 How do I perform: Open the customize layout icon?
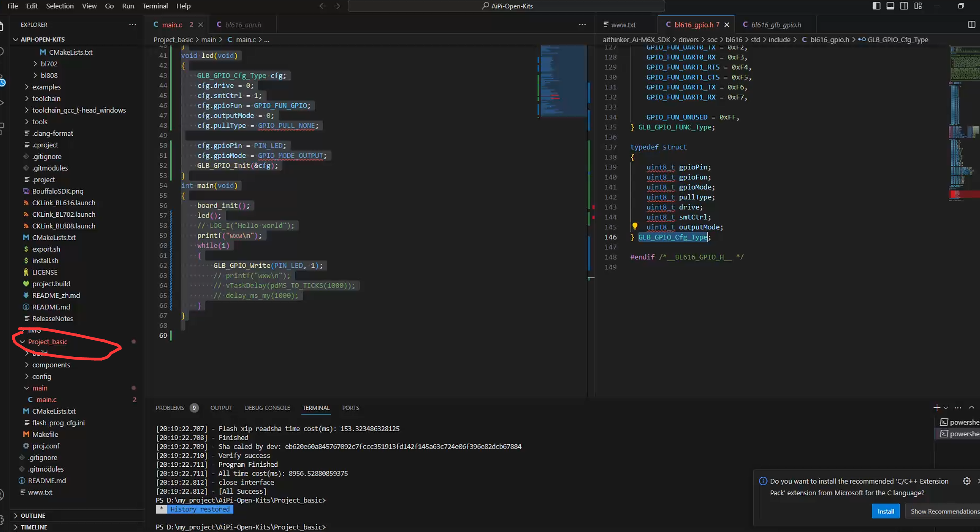[x=918, y=6]
